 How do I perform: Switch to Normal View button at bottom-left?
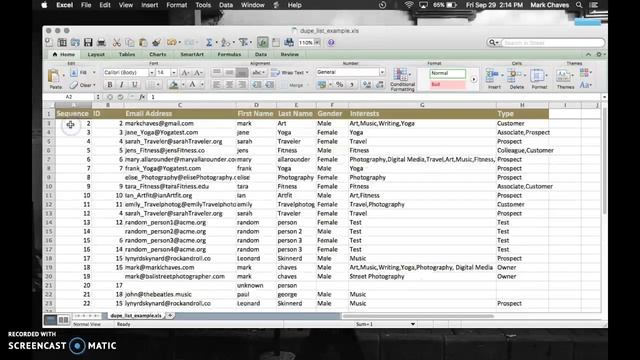[x=51, y=320]
